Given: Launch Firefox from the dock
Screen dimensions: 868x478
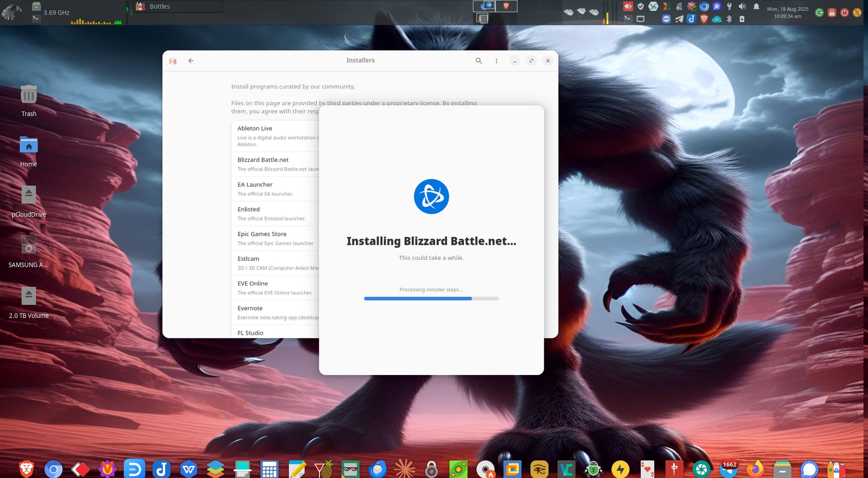Looking at the screenshot, I should pos(755,469).
